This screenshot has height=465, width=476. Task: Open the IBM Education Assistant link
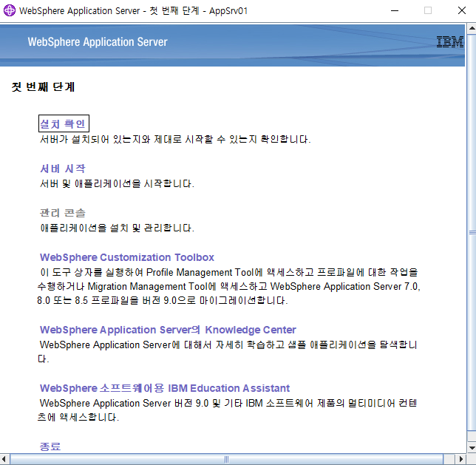(x=165, y=388)
